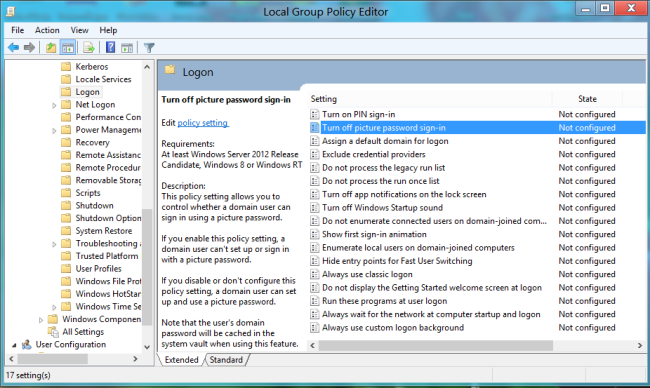Open Help via the question mark icon
The width and height of the screenshot is (650, 388).
pyautogui.click(x=110, y=48)
